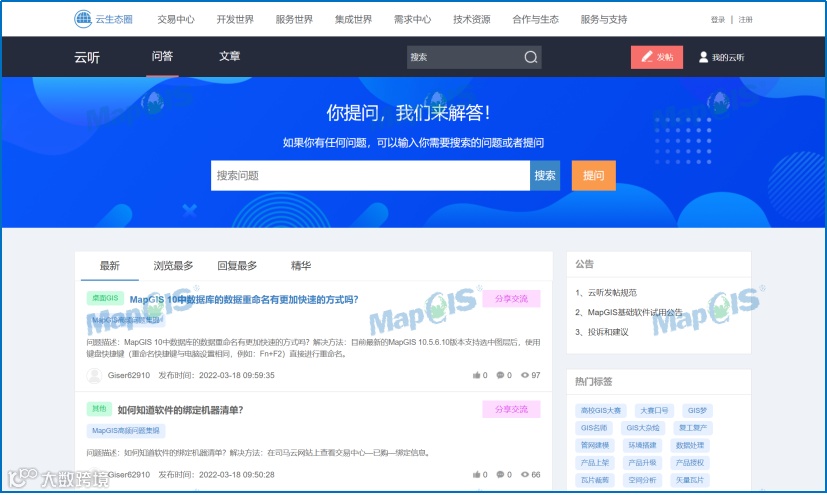The image size is (827, 495).
Task: Click the 产品授权 hot tag
Action: pyautogui.click(x=689, y=462)
